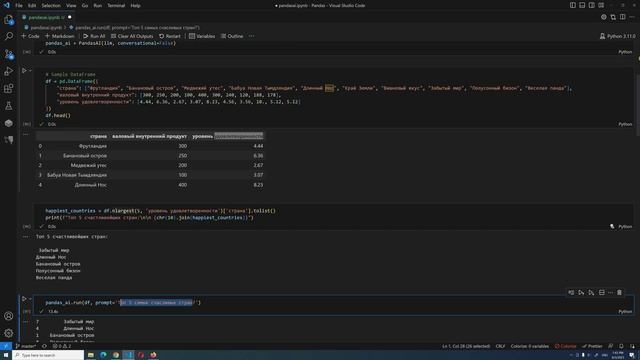Expand run options next to pandas_ai.run cell
The image size is (640, 360).
coord(30,299)
